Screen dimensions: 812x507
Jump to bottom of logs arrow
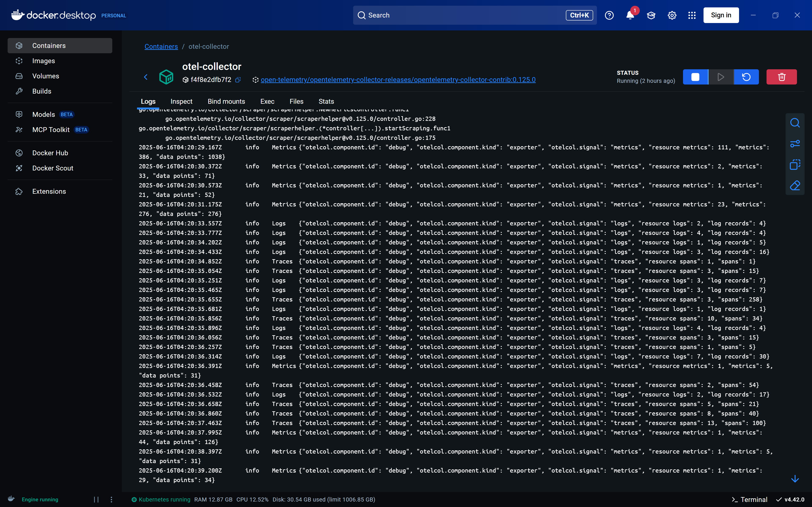[x=795, y=479]
